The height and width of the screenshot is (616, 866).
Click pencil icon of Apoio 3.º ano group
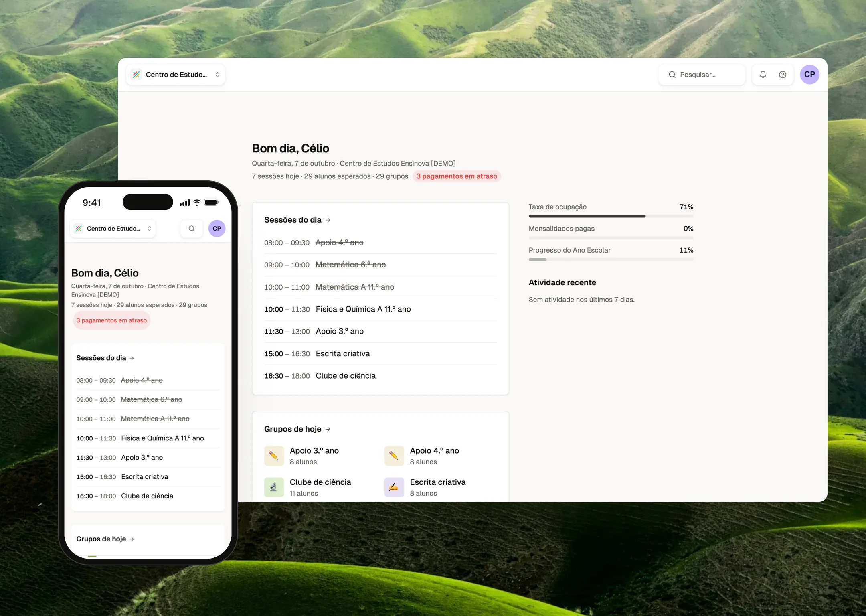click(274, 456)
